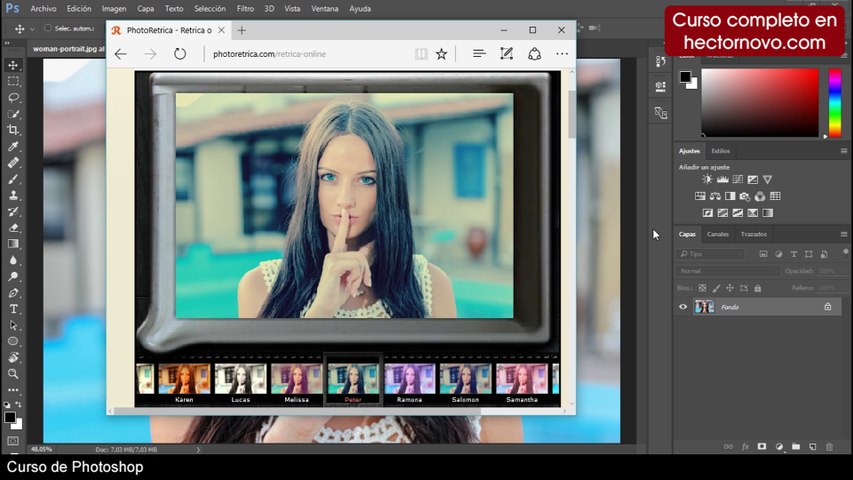853x480 pixels.
Task: Open the Capas panel options menu
Action: 843,234
